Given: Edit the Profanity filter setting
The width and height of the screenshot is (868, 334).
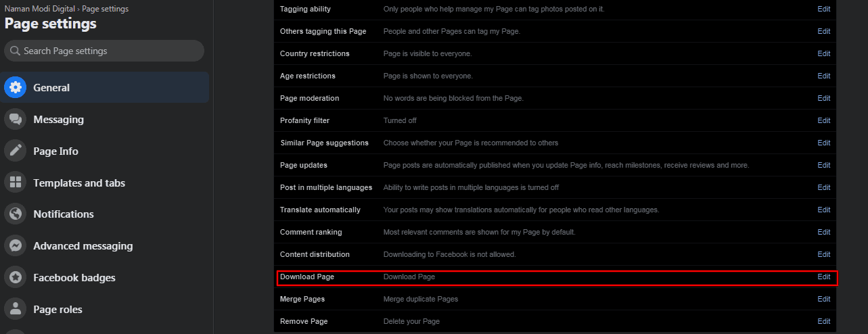Looking at the screenshot, I should pos(823,120).
